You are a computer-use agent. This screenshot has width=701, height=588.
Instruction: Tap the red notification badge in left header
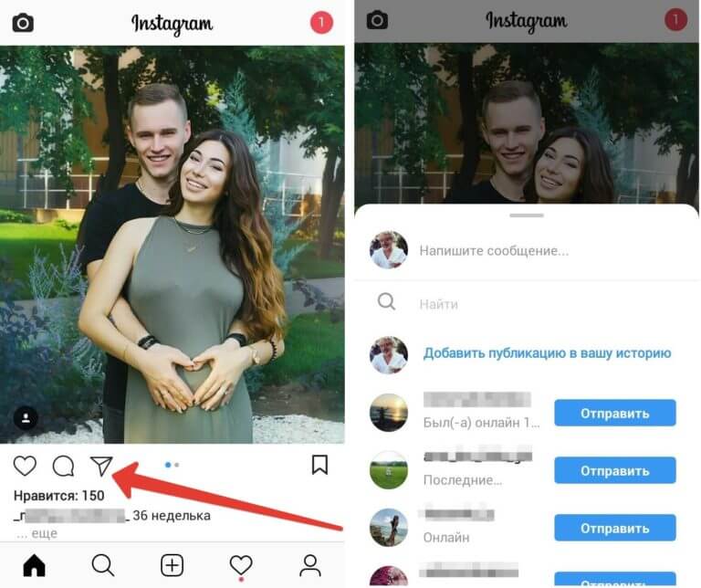[321, 22]
